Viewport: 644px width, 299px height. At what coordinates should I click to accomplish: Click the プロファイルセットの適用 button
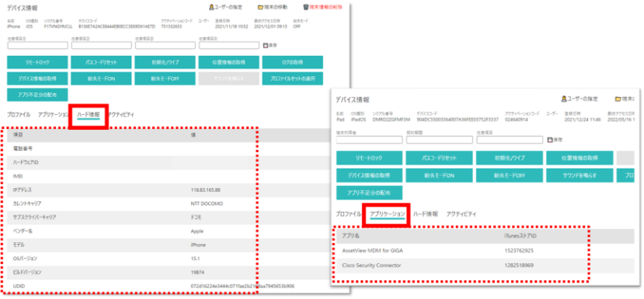pyautogui.click(x=292, y=78)
